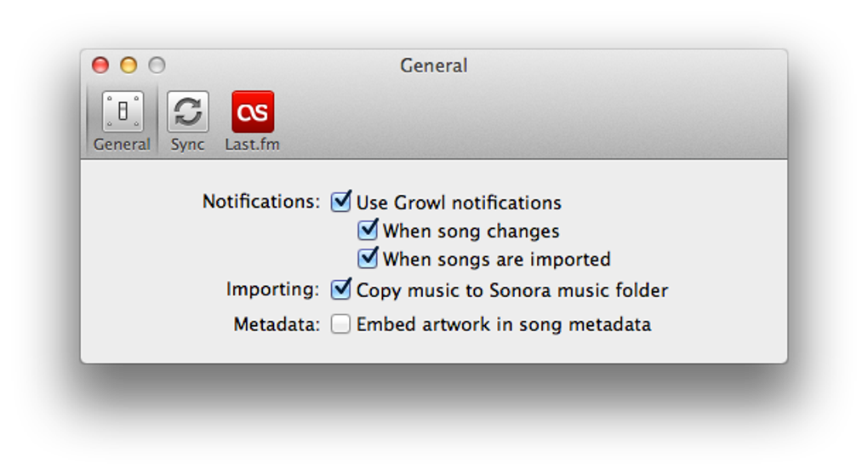Untick Copy music to Sonora music folder checkbox

[x=341, y=289]
